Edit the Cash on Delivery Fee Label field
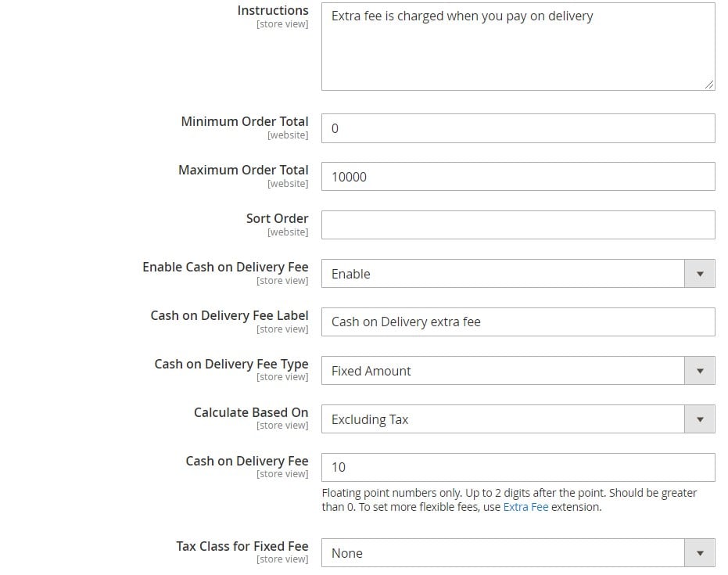 [x=518, y=322]
